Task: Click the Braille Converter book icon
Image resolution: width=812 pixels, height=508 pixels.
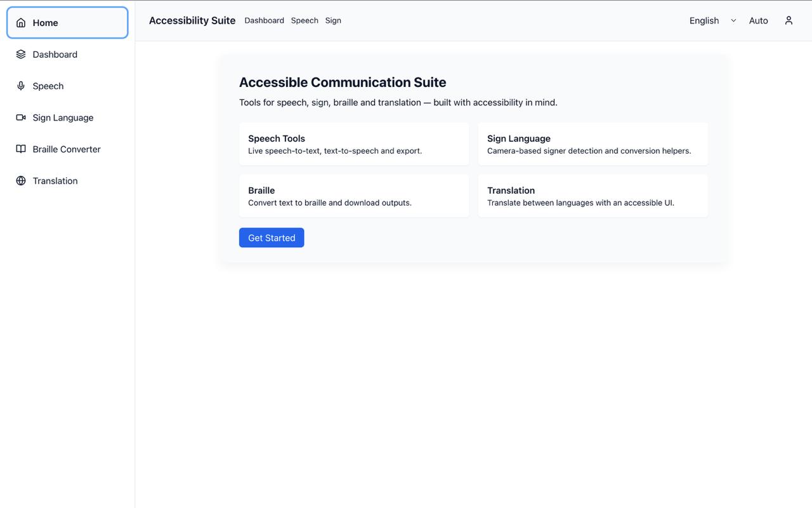Action: [x=21, y=149]
